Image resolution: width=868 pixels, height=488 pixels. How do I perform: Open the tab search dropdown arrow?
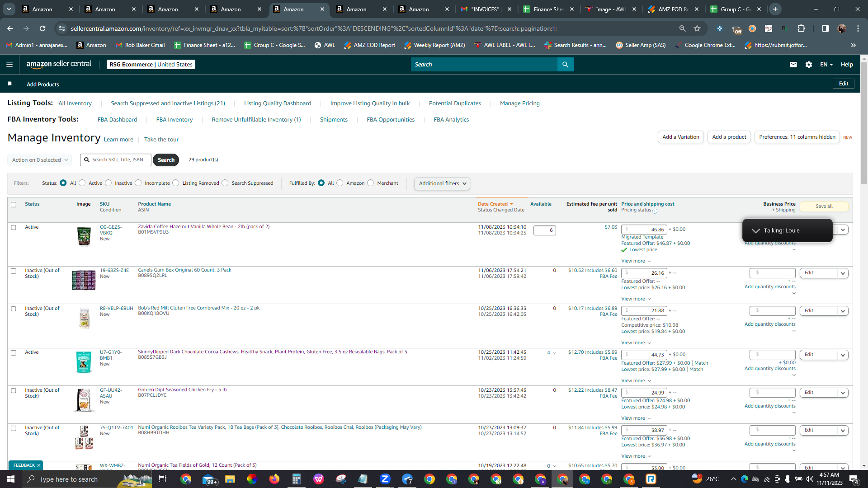pos(9,9)
